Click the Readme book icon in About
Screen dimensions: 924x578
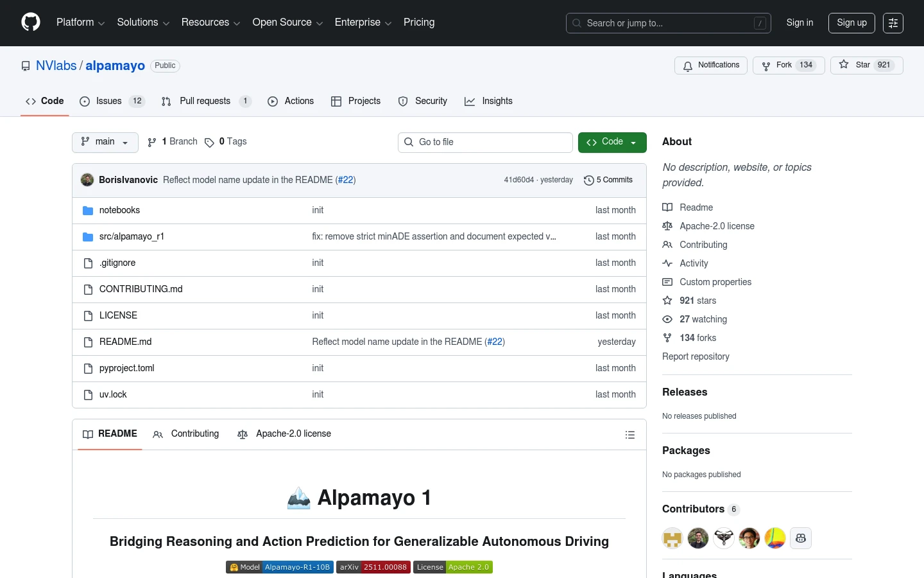tap(667, 207)
